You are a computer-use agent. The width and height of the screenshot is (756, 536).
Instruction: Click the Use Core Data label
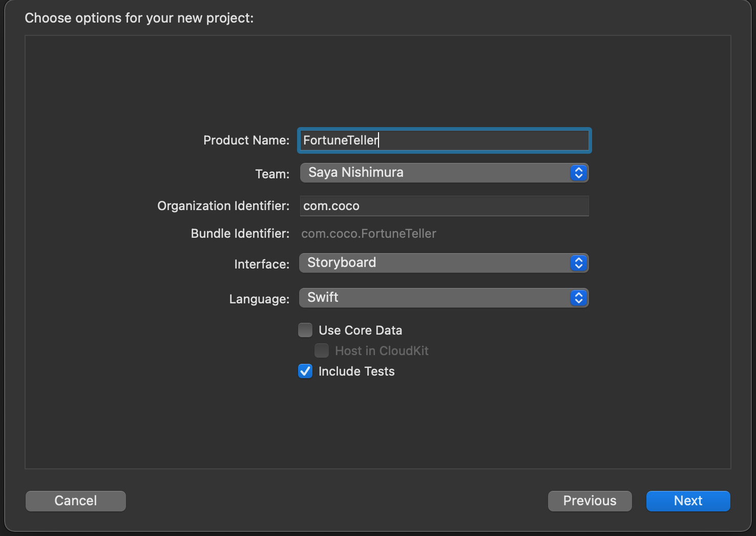point(360,331)
